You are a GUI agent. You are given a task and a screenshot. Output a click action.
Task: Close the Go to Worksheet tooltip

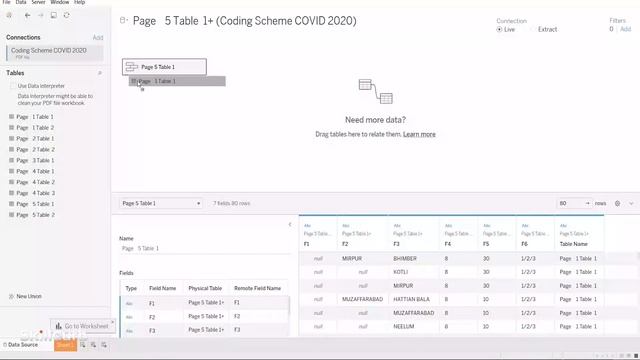click(x=112, y=322)
